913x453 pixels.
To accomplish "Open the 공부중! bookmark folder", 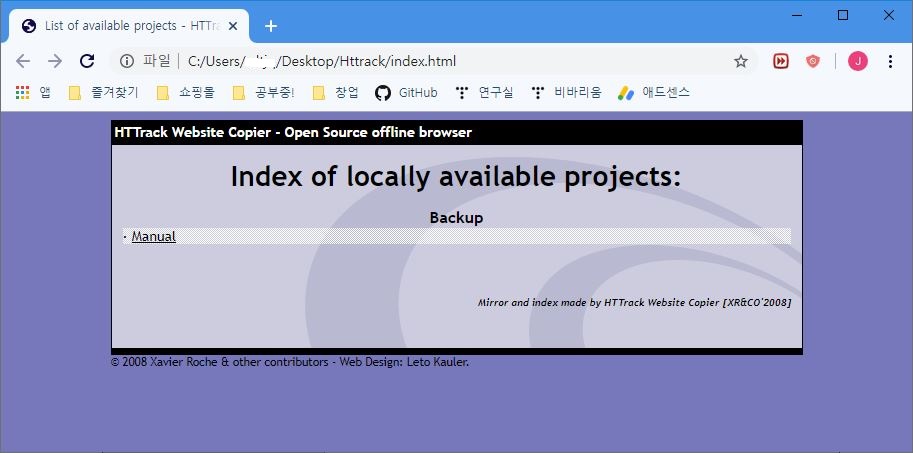I will point(263,93).
